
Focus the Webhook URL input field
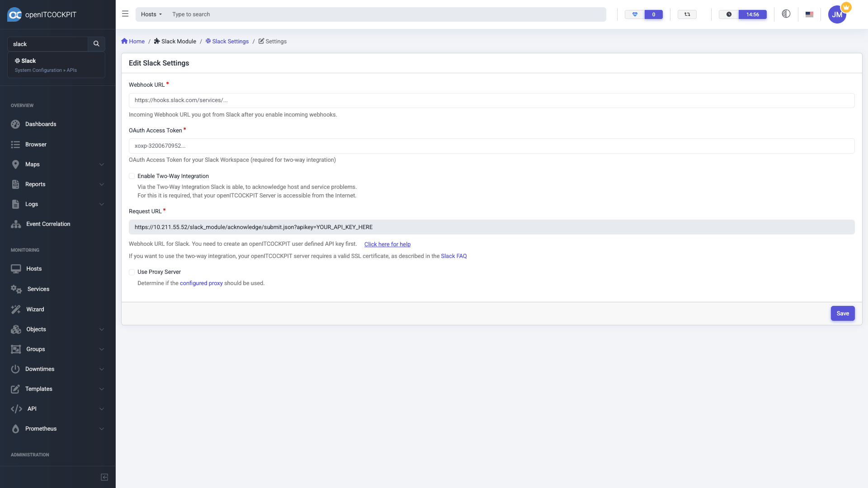491,100
